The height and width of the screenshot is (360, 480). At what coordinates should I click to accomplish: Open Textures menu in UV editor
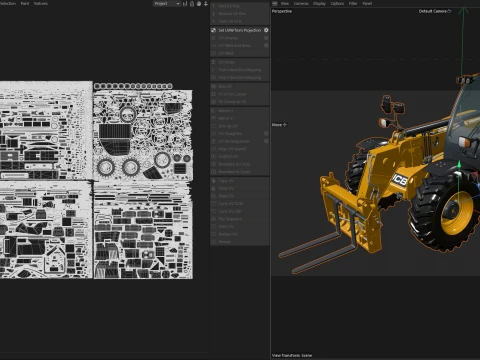point(41,4)
